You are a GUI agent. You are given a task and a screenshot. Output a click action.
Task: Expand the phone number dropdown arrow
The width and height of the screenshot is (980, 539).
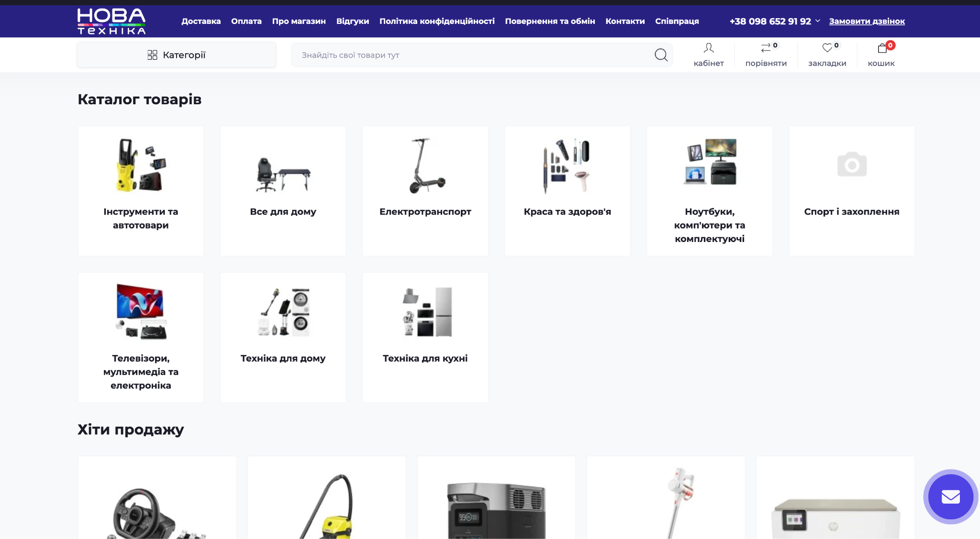pyautogui.click(x=818, y=21)
